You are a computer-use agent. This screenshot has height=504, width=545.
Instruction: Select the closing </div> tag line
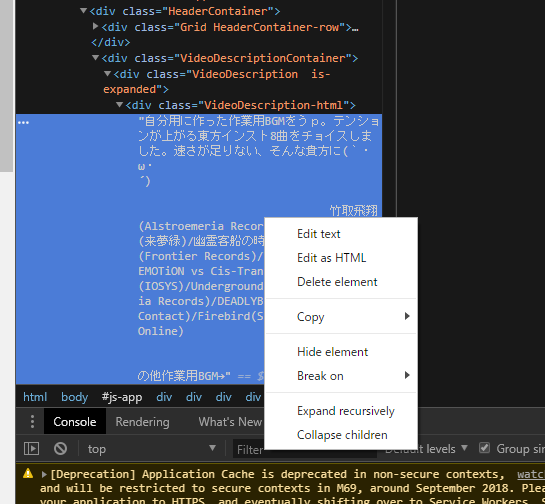(x=111, y=42)
